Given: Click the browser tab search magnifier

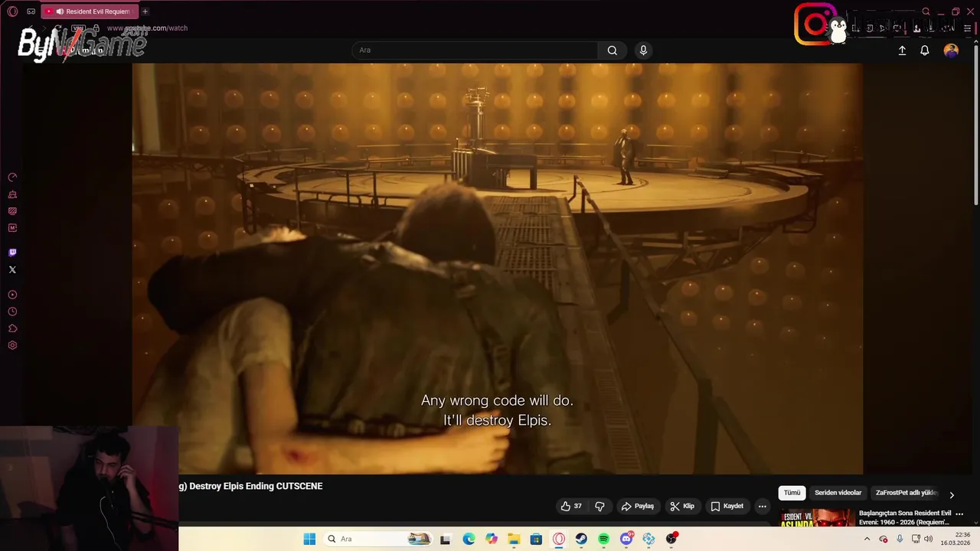Looking at the screenshot, I should tap(926, 11).
